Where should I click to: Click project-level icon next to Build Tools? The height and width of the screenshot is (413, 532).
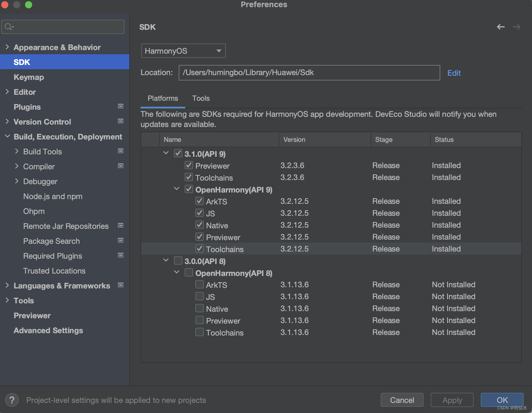tap(121, 151)
